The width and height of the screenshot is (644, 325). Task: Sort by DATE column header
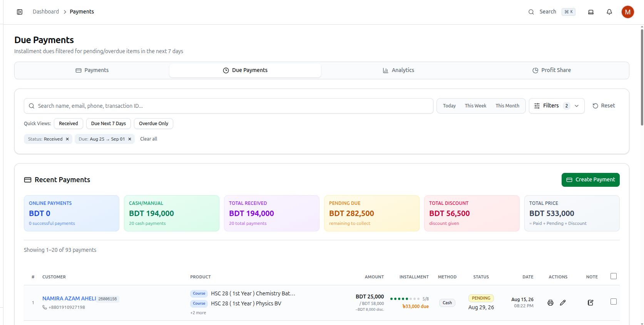point(528,277)
